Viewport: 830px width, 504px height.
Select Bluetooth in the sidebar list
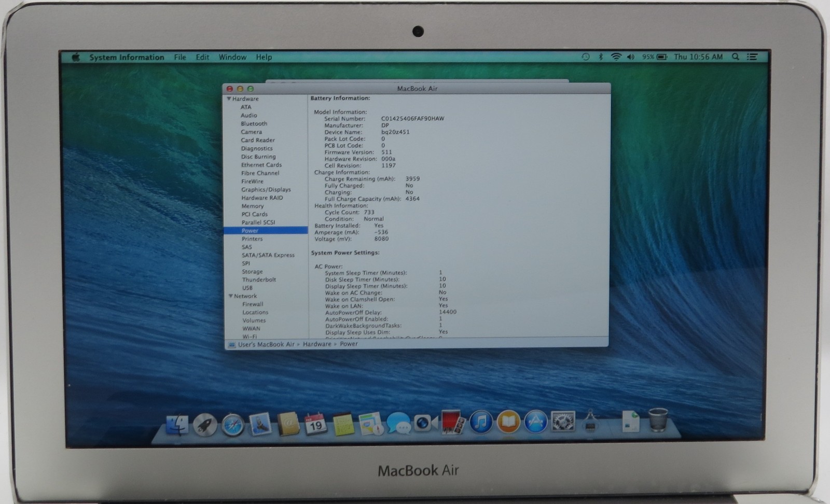254,123
